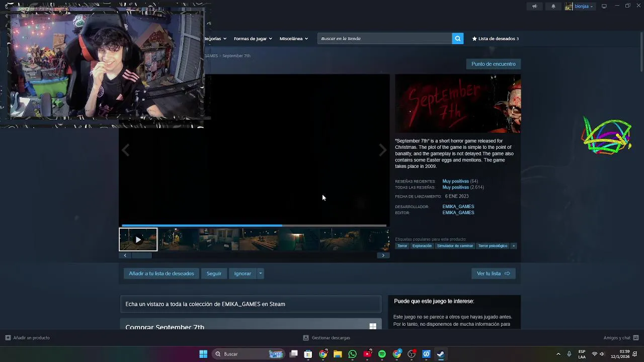Click the thumbnail strip scrollbar handle
The image size is (644, 362).
141,255
